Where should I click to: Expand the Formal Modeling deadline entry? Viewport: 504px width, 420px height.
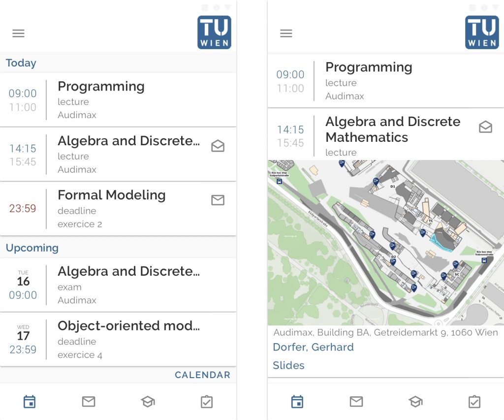point(118,209)
